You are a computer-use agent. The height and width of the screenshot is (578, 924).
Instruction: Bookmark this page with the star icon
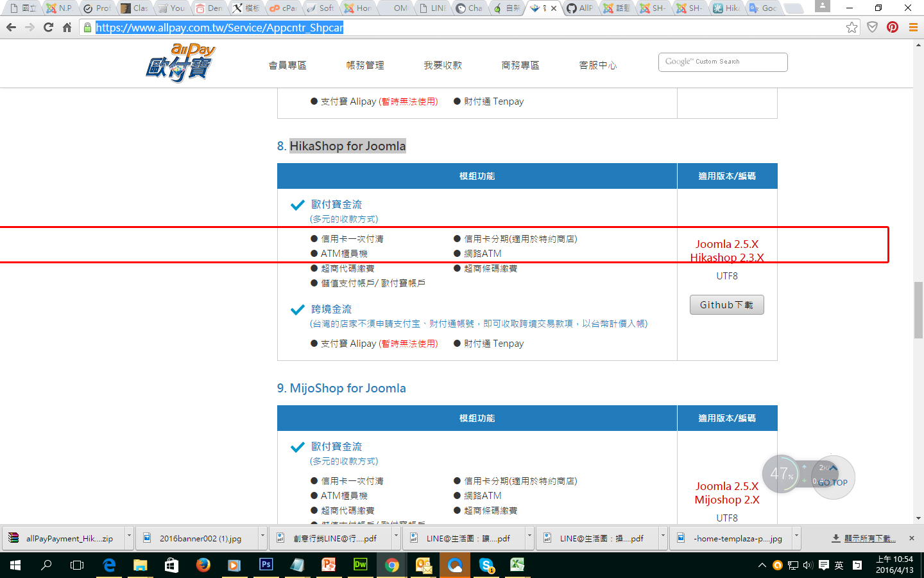pyautogui.click(x=851, y=27)
